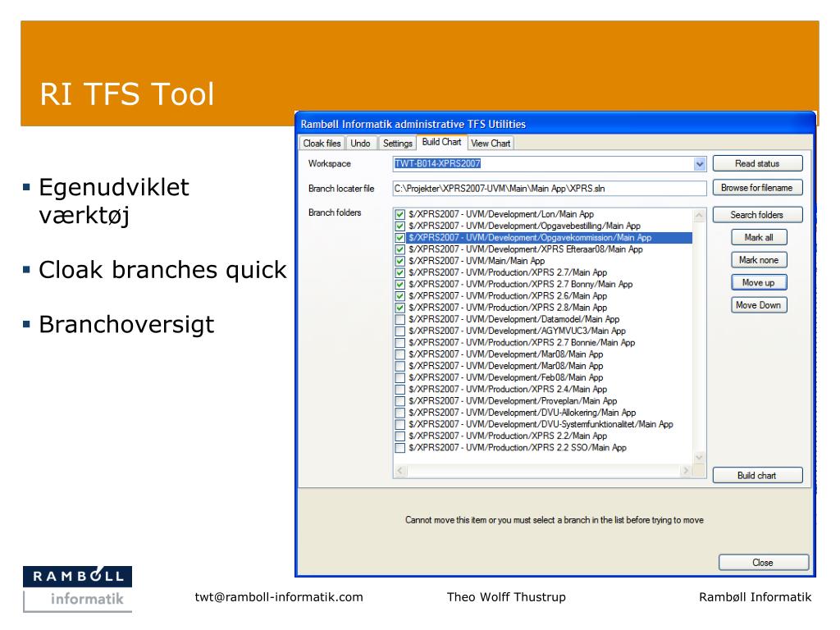The width and height of the screenshot is (840, 630).
Task: Switch to the Cloak files tab
Action: pyautogui.click(x=322, y=143)
